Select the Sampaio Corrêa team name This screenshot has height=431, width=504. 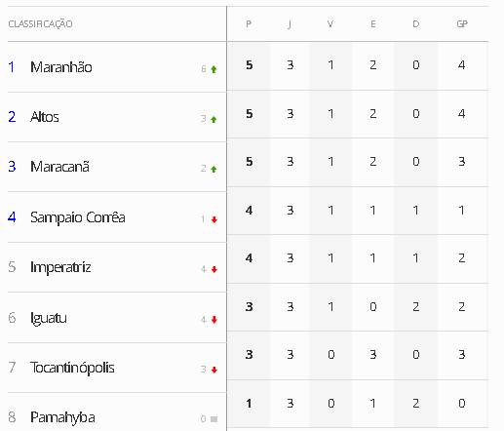78,217
